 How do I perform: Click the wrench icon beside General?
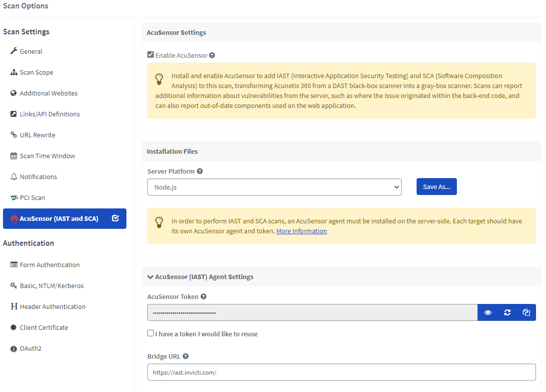point(13,51)
